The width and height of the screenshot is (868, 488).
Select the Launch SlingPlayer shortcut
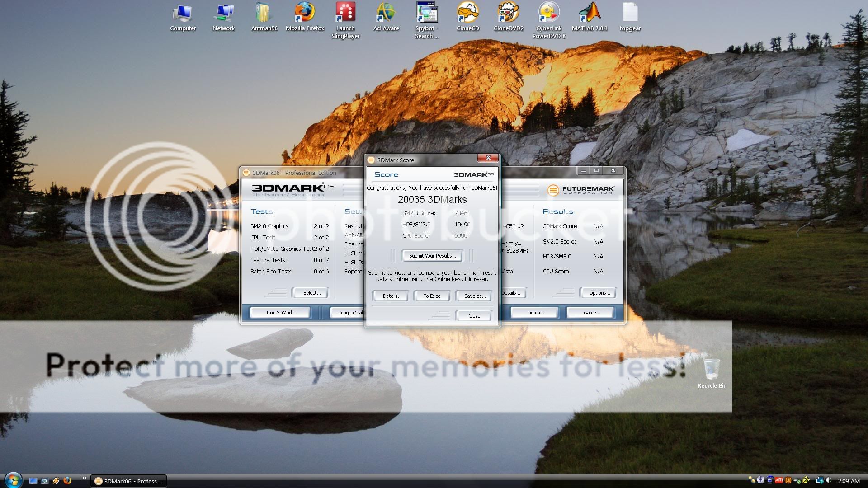tap(345, 21)
